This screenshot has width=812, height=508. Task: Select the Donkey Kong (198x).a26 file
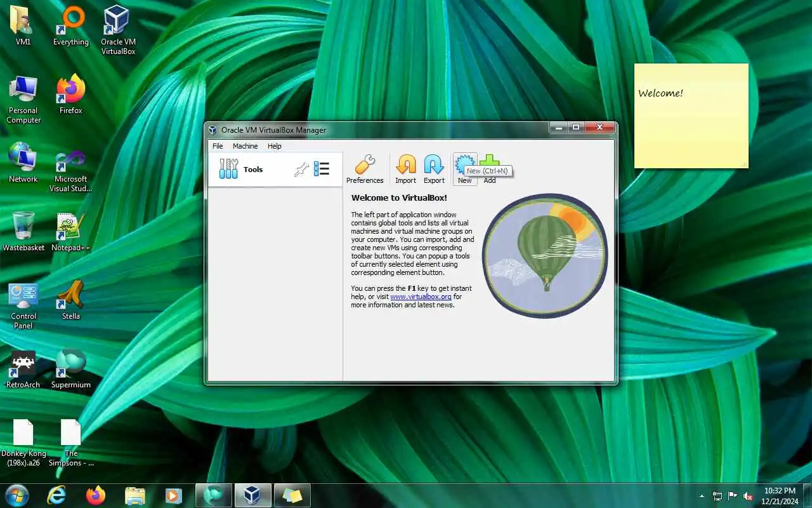pos(23,443)
